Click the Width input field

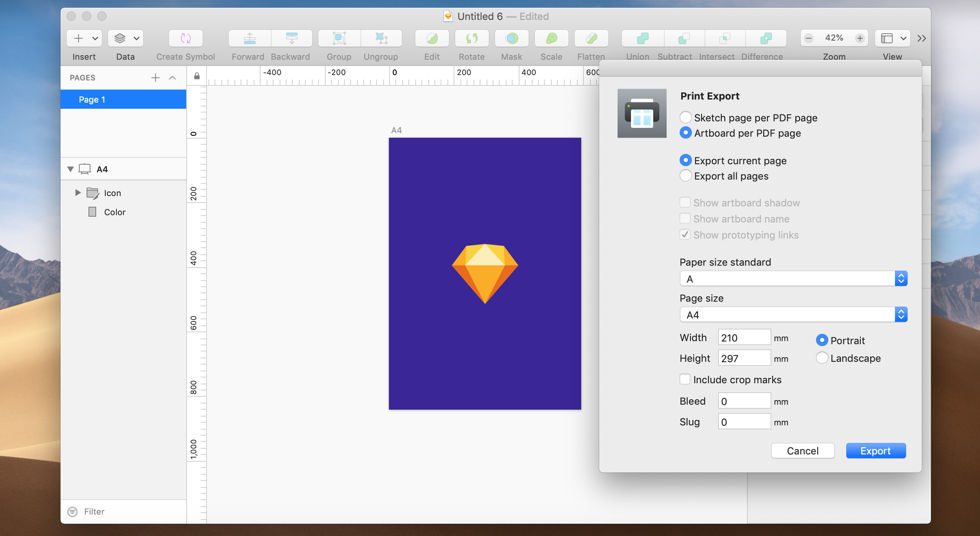[x=744, y=338]
